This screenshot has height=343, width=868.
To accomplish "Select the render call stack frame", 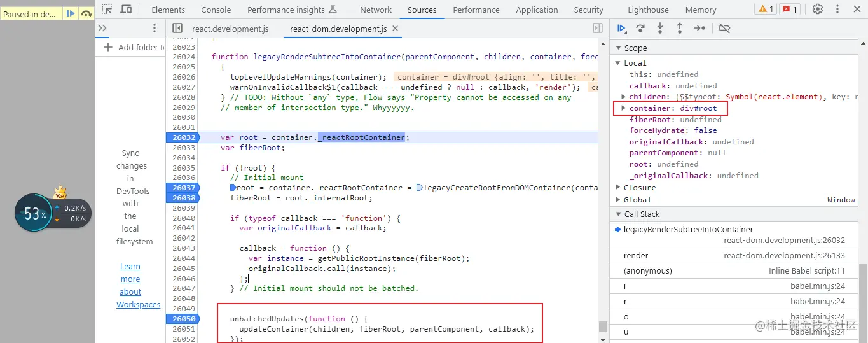I will click(734, 256).
